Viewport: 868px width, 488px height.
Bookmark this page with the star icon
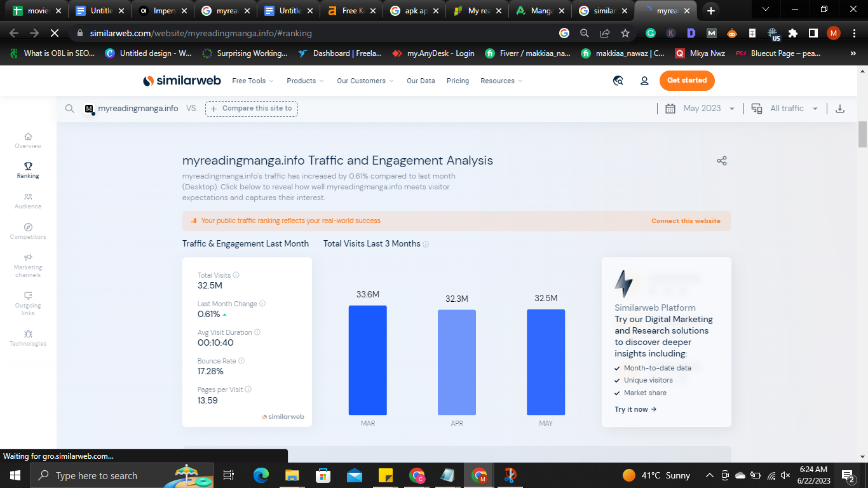[x=625, y=33]
